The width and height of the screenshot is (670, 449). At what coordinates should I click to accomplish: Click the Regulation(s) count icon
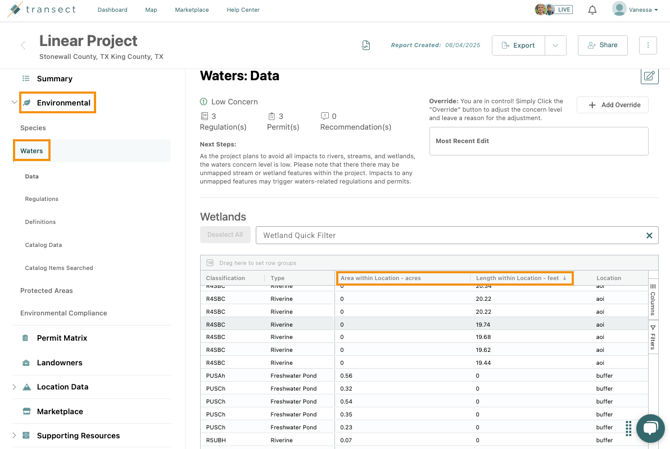click(x=204, y=116)
